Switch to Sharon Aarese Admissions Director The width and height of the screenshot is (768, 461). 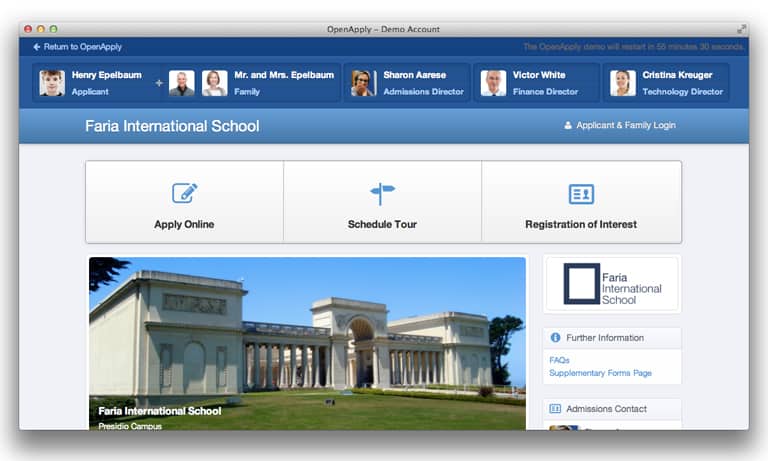[x=407, y=83]
